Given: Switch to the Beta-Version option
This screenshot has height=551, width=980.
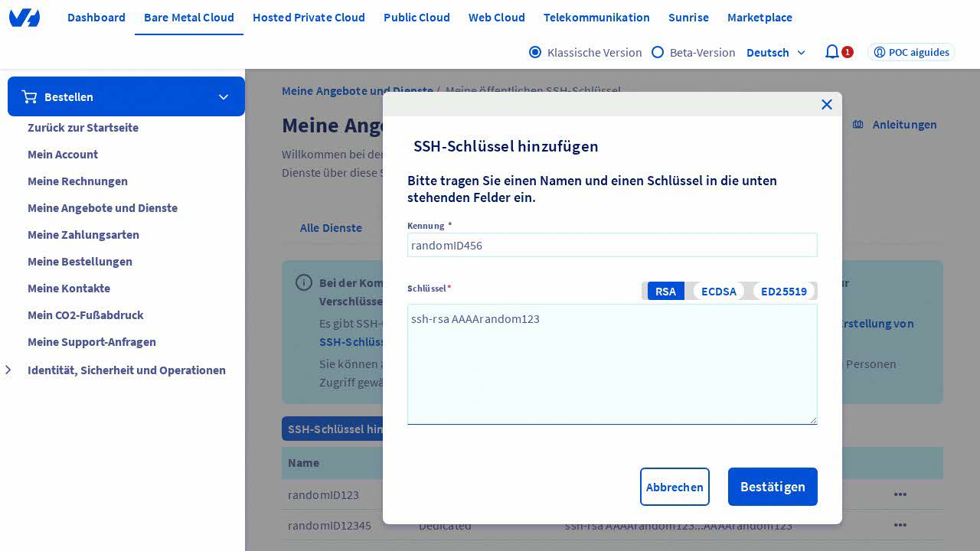Looking at the screenshot, I should click(x=658, y=52).
